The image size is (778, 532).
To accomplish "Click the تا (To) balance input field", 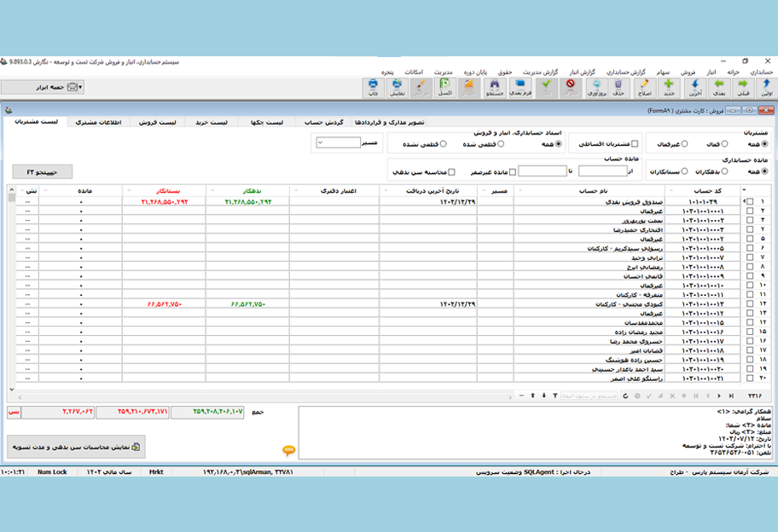I will pos(543,171).
